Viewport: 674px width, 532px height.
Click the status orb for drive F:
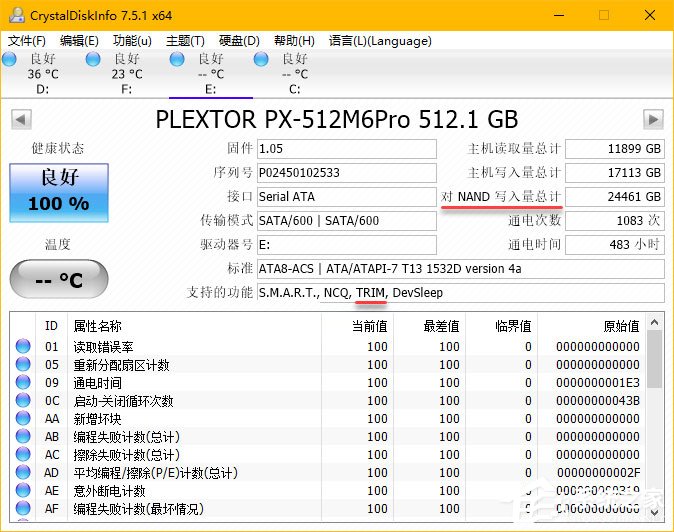click(x=93, y=59)
